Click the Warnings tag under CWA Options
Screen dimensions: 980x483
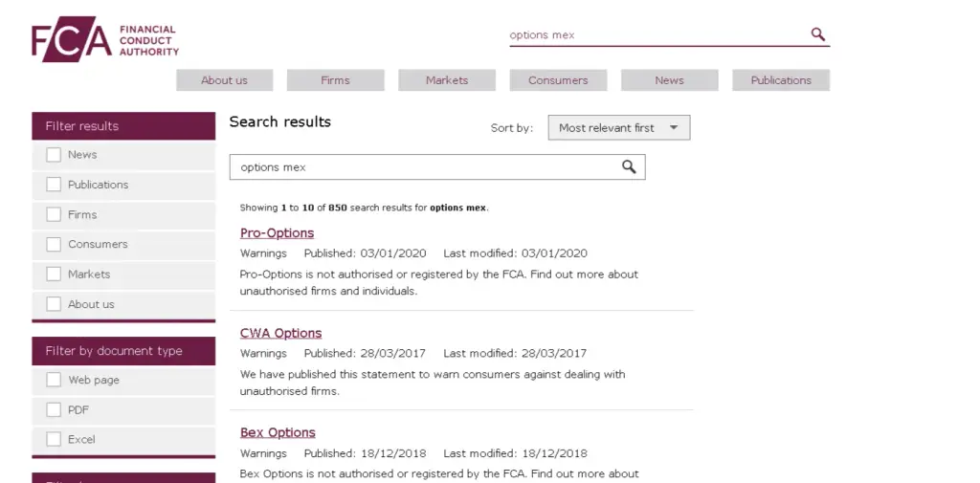point(263,353)
